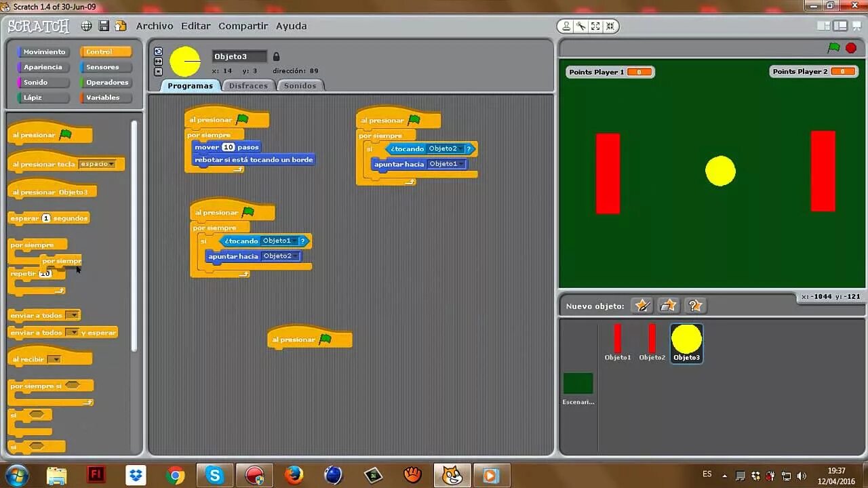The image size is (868, 488).
Task: Select the Escenario stage thumbnail
Action: click(x=578, y=389)
